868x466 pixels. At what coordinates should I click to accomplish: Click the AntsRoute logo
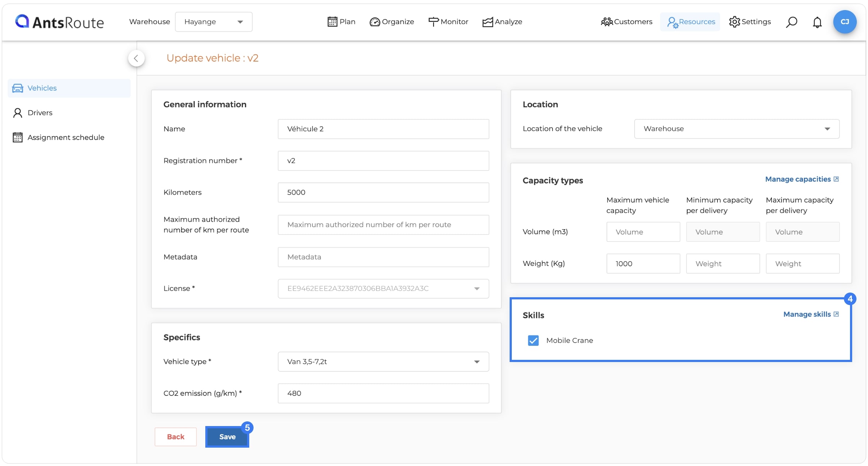coord(59,22)
